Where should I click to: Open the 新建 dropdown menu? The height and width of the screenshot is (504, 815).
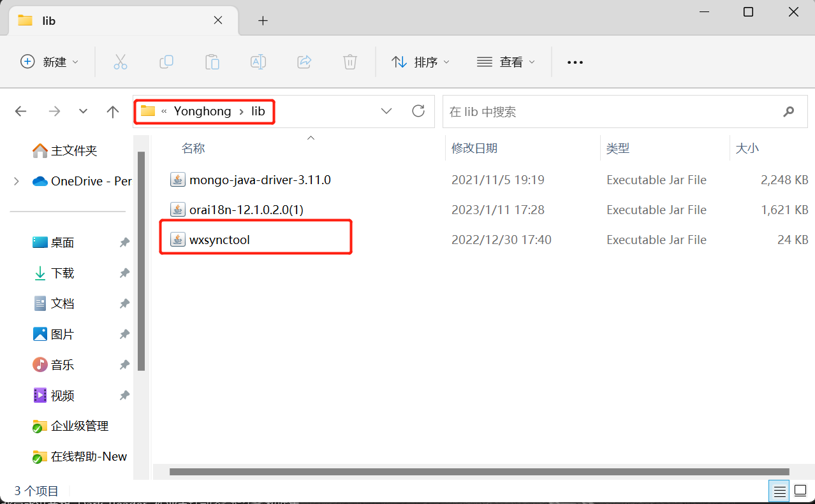(x=50, y=62)
